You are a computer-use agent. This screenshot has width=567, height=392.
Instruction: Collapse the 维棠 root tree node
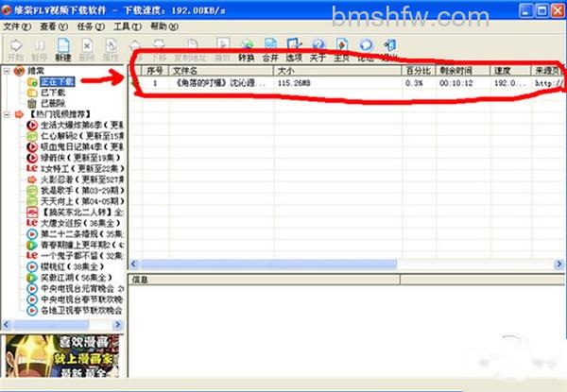7,71
